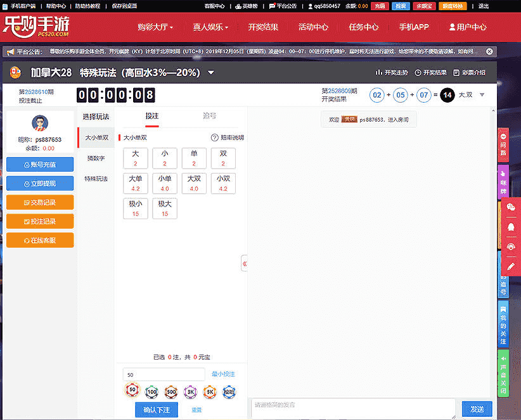Close the platform announcement bar

tap(489, 51)
